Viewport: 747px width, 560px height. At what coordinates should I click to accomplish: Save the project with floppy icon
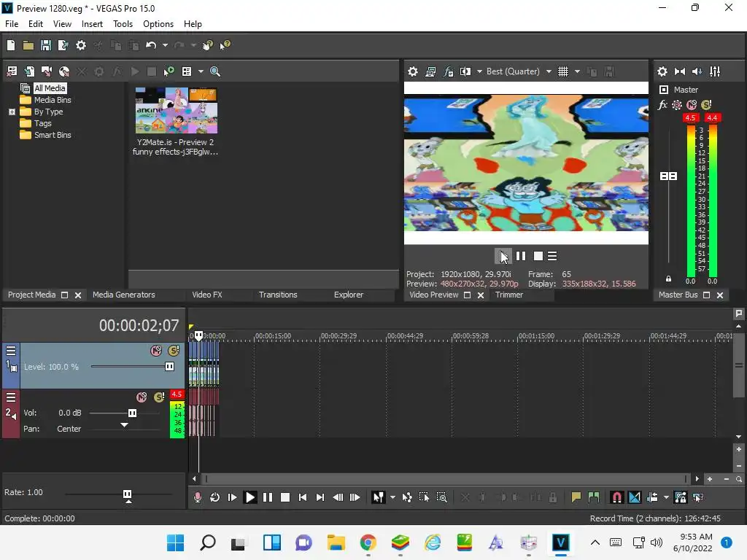46,45
